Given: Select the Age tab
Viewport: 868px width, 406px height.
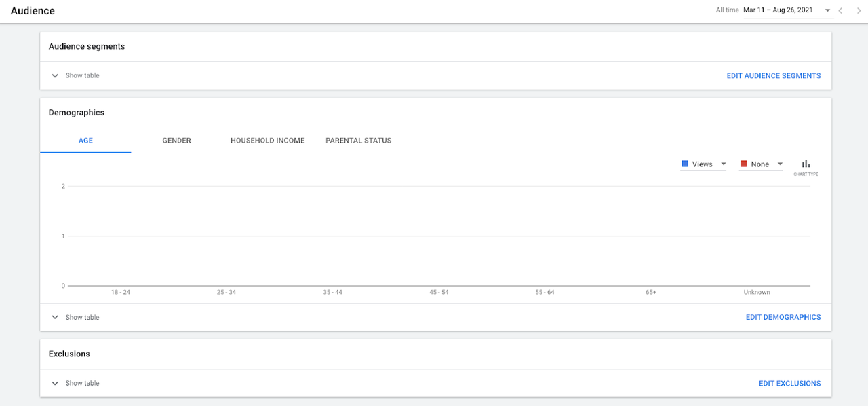Looking at the screenshot, I should click(x=85, y=141).
